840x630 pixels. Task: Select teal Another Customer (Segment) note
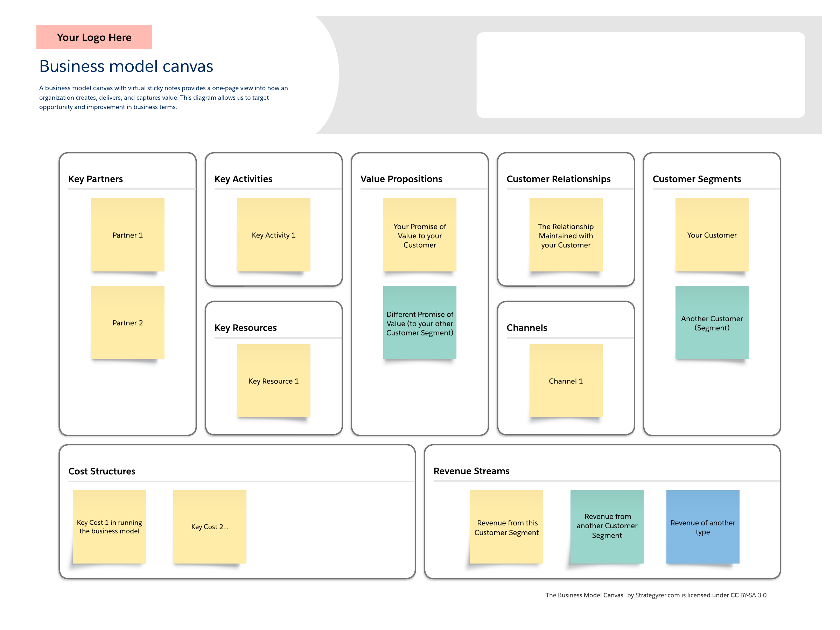[x=711, y=322]
